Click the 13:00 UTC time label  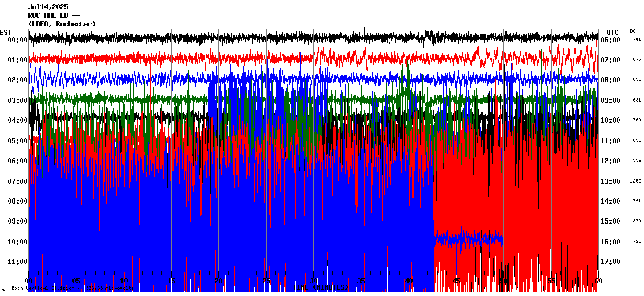coord(610,181)
